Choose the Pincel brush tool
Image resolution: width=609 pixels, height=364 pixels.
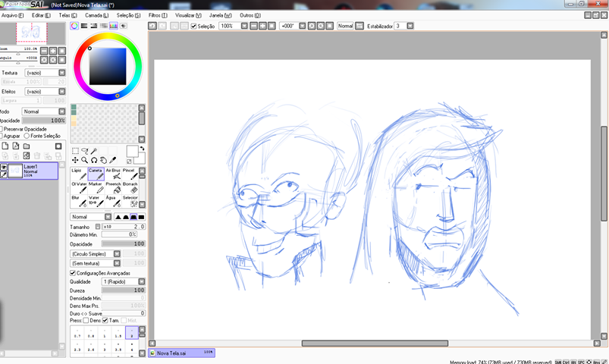click(130, 174)
